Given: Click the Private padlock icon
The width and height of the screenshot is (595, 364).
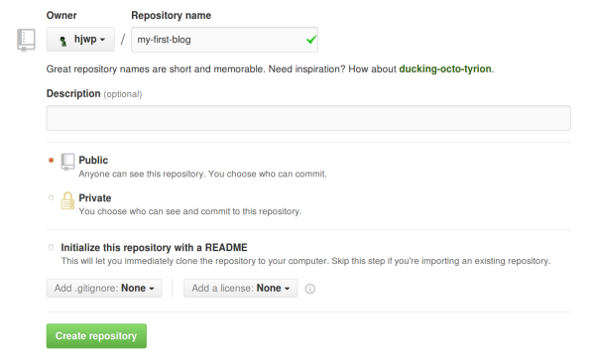Looking at the screenshot, I should 67,200.
